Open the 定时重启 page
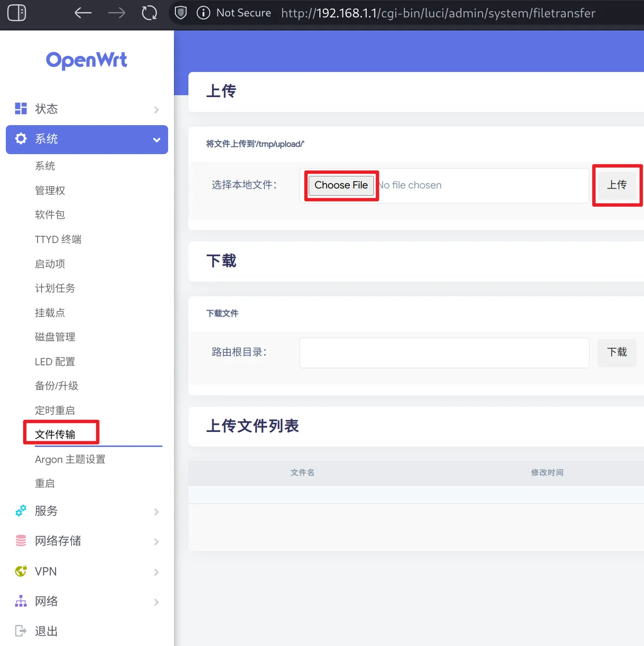The height and width of the screenshot is (646, 644). click(55, 410)
